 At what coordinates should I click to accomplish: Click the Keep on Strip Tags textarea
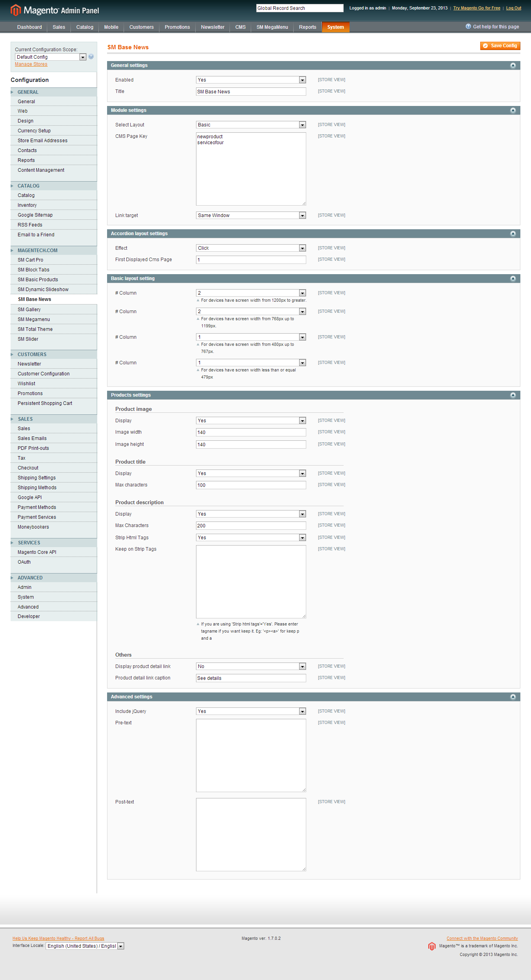click(x=251, y=582)
